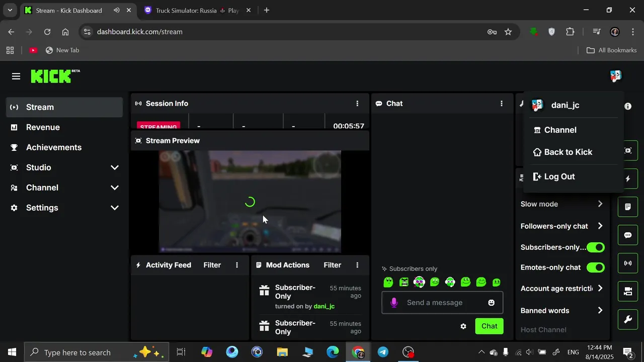Click the Send a message input field
Image resolution: width=644 pixels, height=362 pixels.
442,303
